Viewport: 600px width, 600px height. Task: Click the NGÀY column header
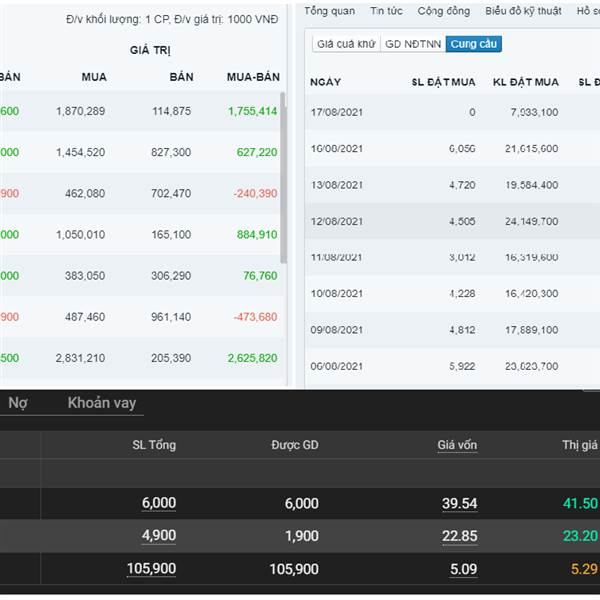coord(325,82)
